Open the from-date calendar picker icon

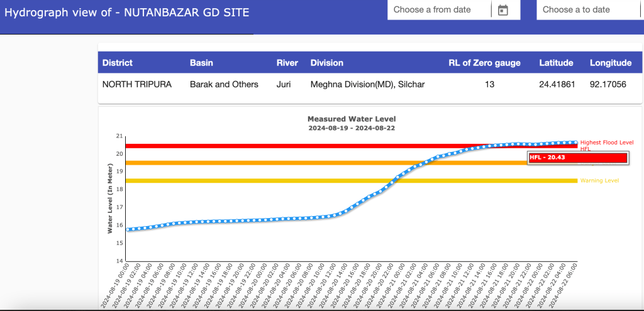coord(502,10)
